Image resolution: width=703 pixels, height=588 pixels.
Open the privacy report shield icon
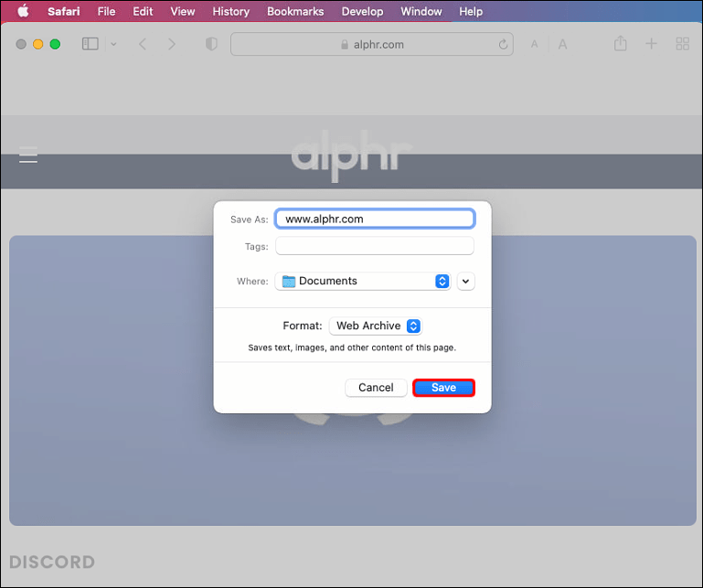(211, 44)
